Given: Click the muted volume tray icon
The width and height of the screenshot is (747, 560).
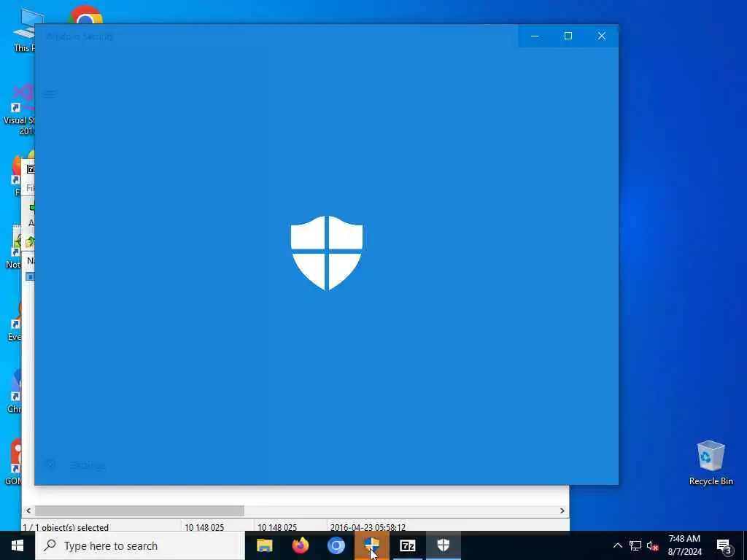Looking at the screenshot, I should [x=652, y=545].
